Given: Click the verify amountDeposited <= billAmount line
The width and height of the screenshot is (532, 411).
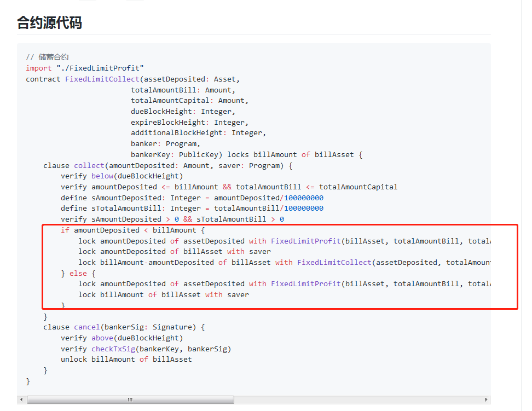Looking at the screenshot, I should tap(229, 187).
